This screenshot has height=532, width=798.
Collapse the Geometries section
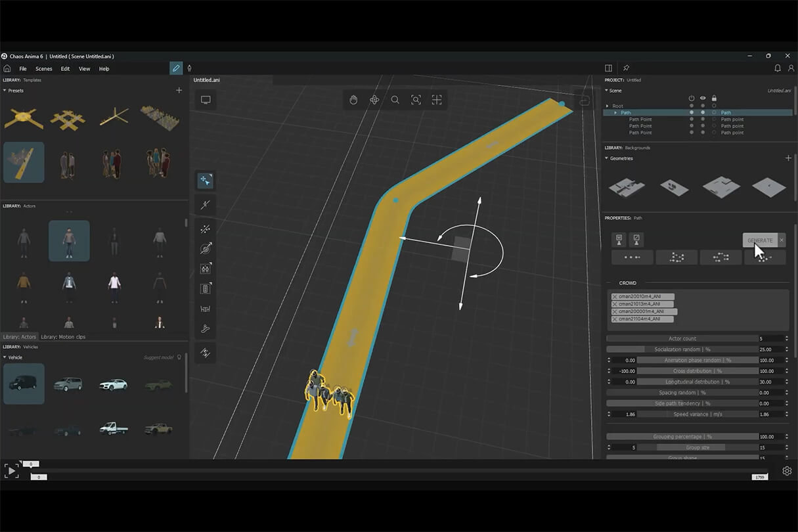click(607, 158)
